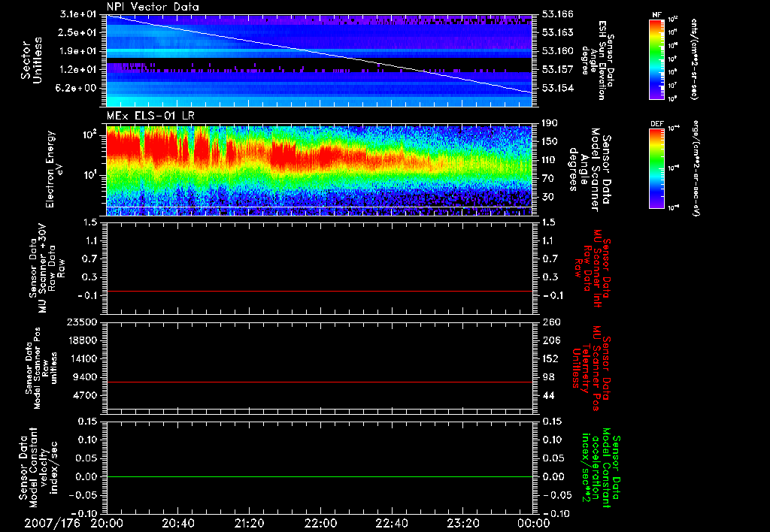The height and width of the screenshot is (532, 770).
Task: Select the "NPI Vector Data" panel title
Action: (x=153, y=7)
